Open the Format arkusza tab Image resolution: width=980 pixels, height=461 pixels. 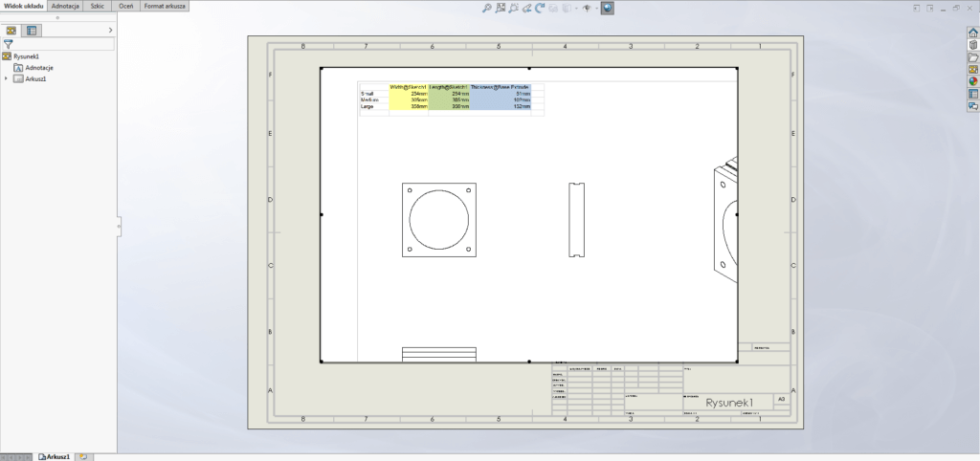click(x=165, y=6)
